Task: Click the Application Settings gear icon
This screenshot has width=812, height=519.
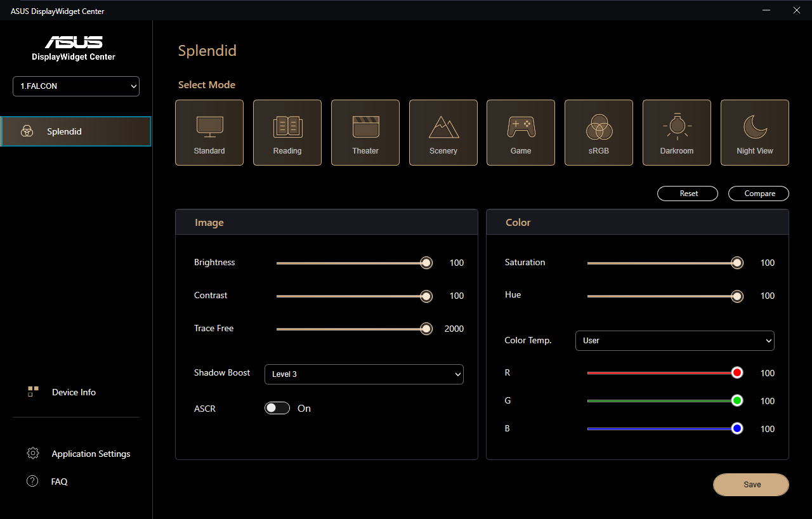Action: tap(33, 453)
